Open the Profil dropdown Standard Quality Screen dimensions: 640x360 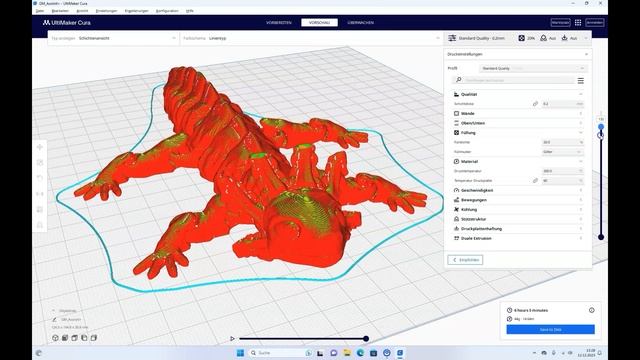(x=533, y=68)
